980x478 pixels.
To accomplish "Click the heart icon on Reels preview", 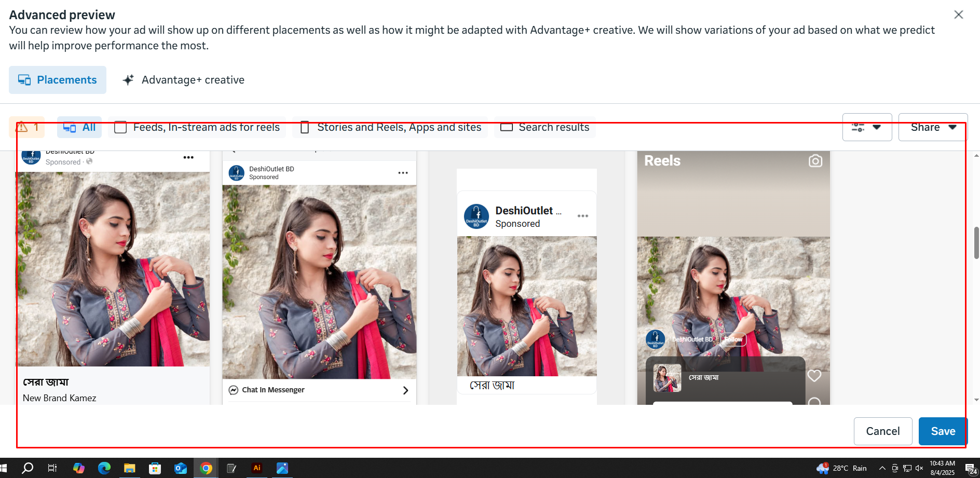I will pos(814,375).
